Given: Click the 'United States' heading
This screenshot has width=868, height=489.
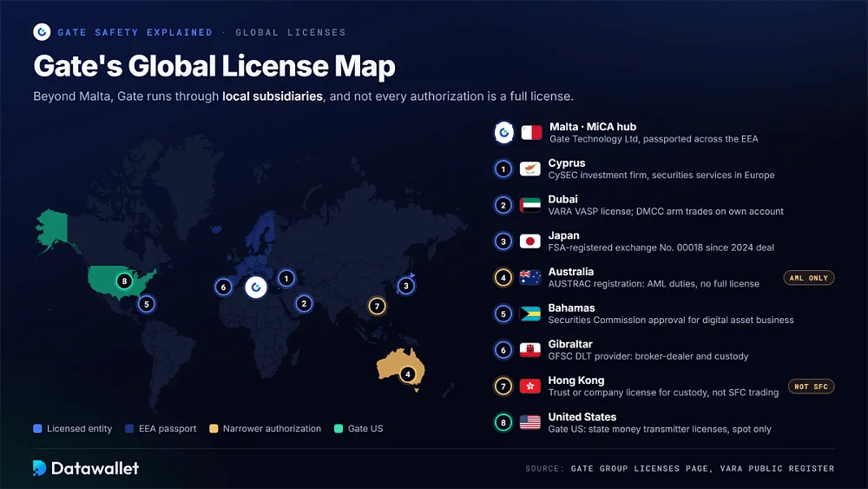Looking at the screenshot, I should tap(582, 417).
